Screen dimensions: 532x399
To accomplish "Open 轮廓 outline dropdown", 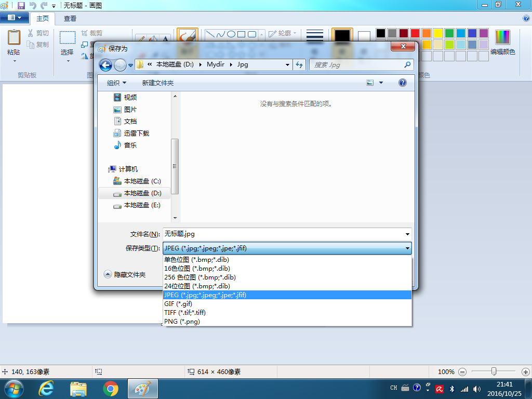I will [283, 33].
